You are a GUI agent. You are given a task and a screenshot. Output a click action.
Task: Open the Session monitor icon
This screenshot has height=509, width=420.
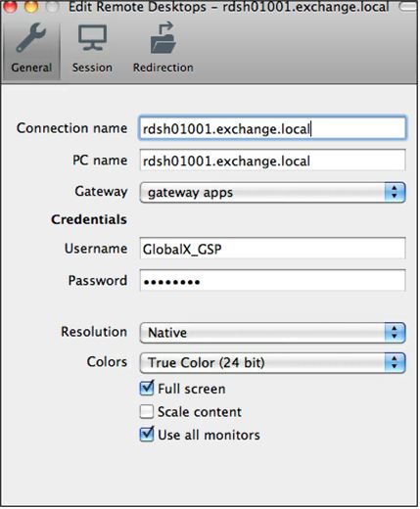(x=92, y=38)
